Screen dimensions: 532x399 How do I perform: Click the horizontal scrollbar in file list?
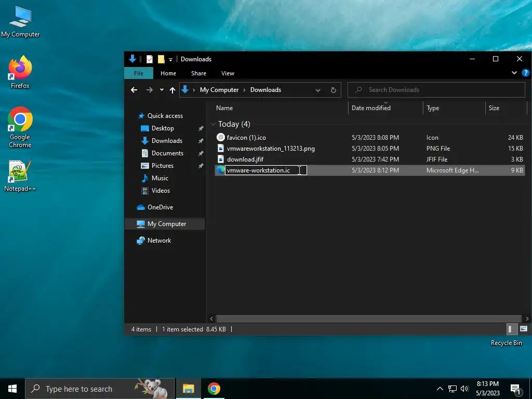point(368,318)
